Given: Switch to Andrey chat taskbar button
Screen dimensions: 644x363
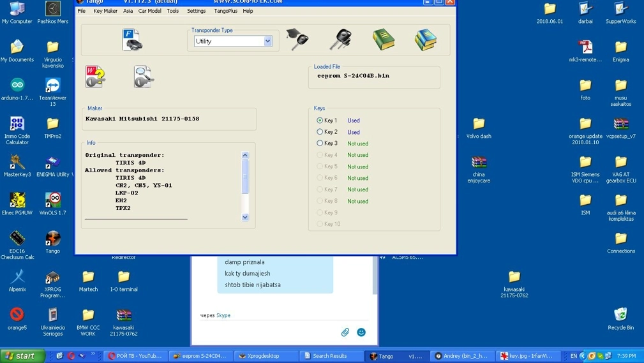Looking at the screenshot, I should [462, 356].
